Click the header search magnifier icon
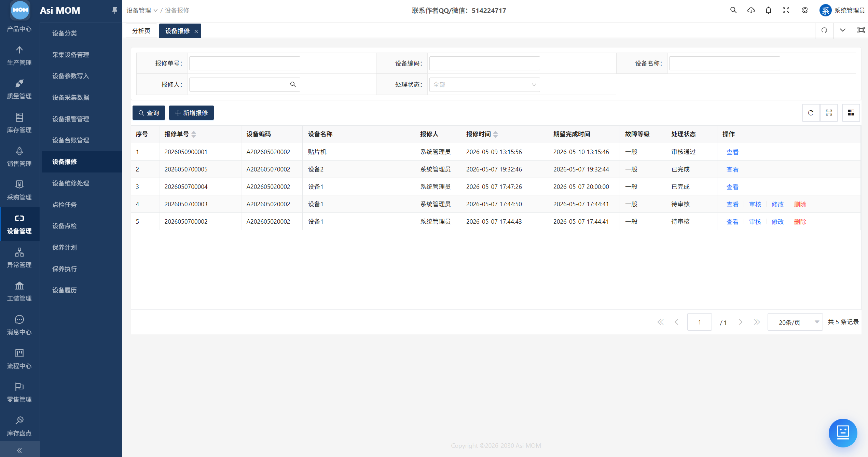 (733, 10)
